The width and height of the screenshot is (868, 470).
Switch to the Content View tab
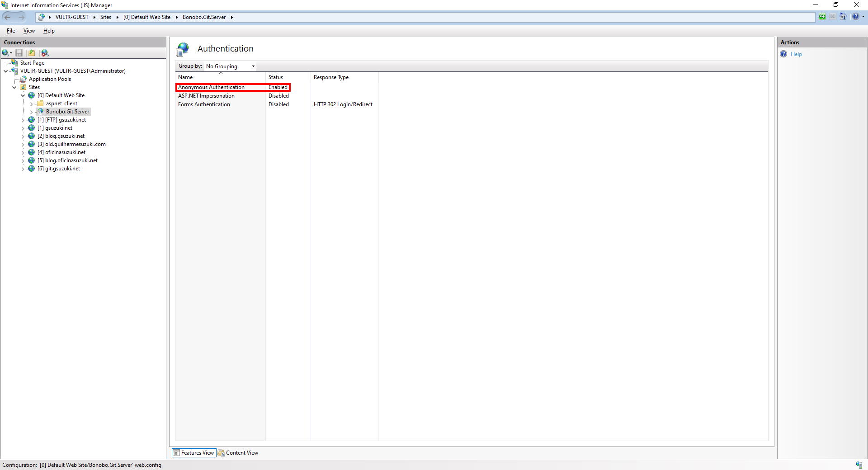[242, 453]
